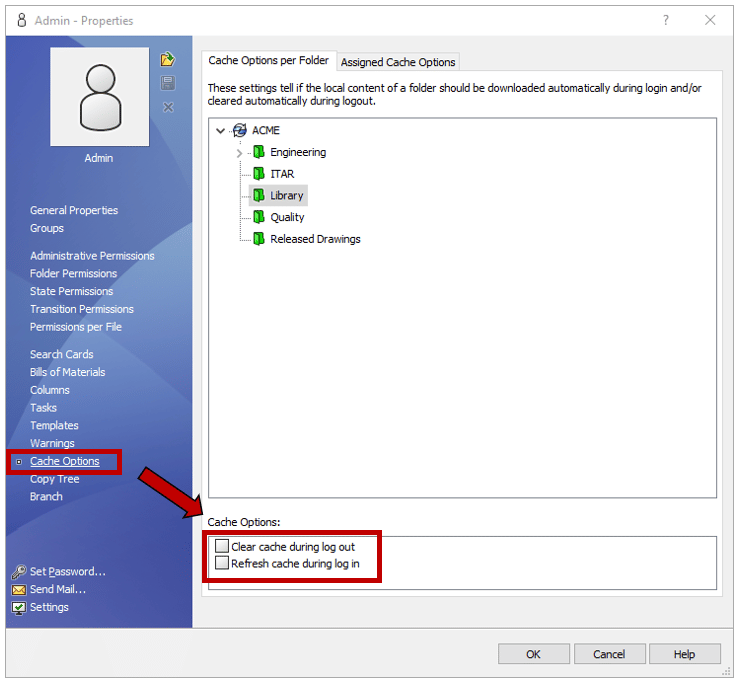Click the OK button
This screenshot has width=739, height=684.
point(534,655)
